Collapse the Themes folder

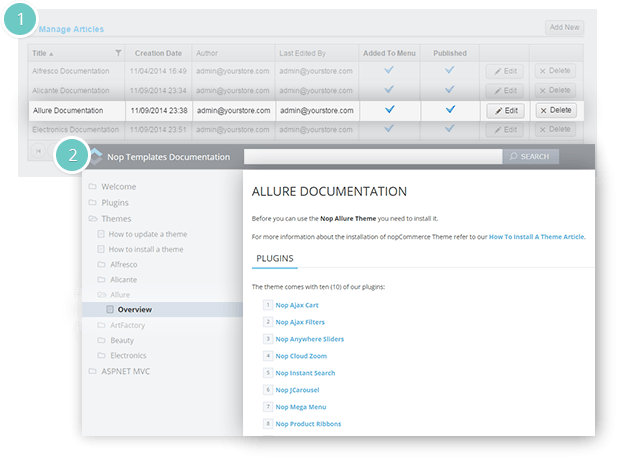click(110, 219)
